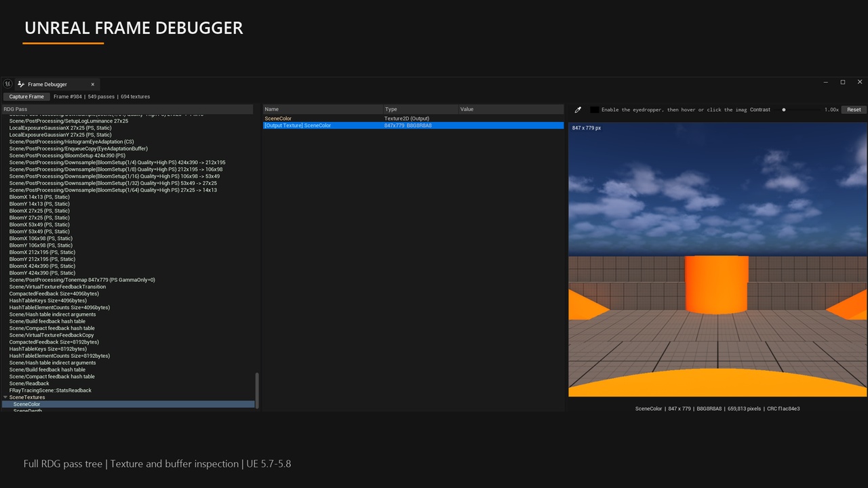Close the Frame Debugger tab
This screenshot has height=488, width=868.
(93, 84)
